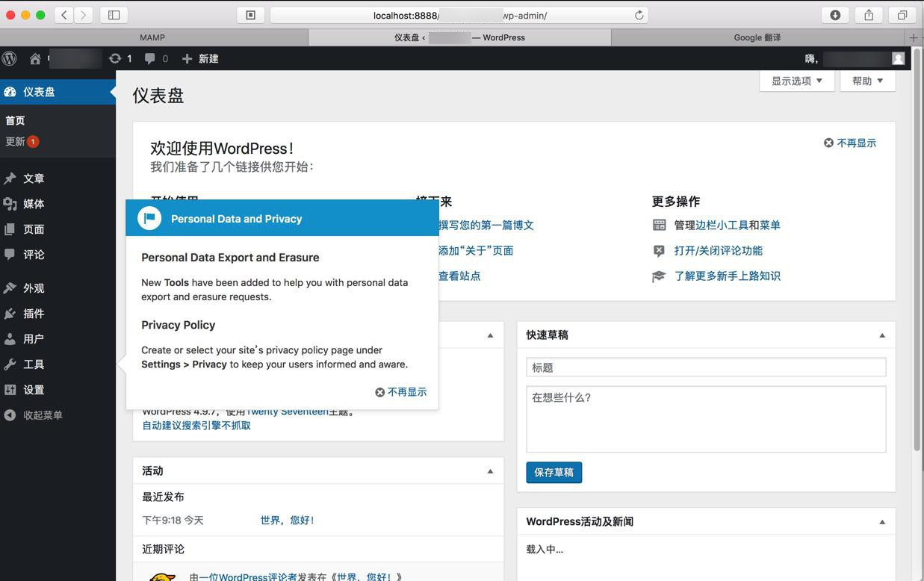Image resolution: width=924 pixels, height=581 pixels.
Task: Open 边栏小工具 link
Action: pyautogui.click(x=722, y=225)
